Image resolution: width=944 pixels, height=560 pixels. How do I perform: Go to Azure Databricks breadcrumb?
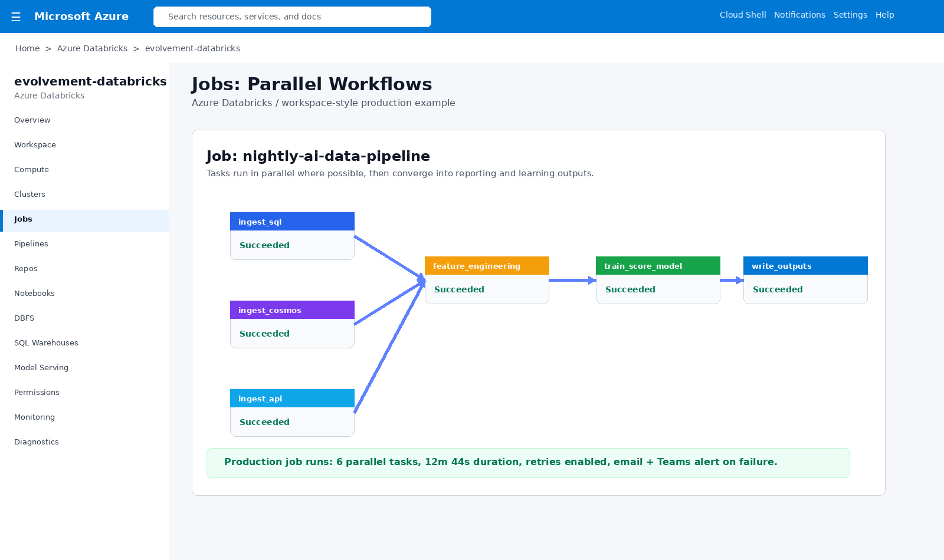92,48
